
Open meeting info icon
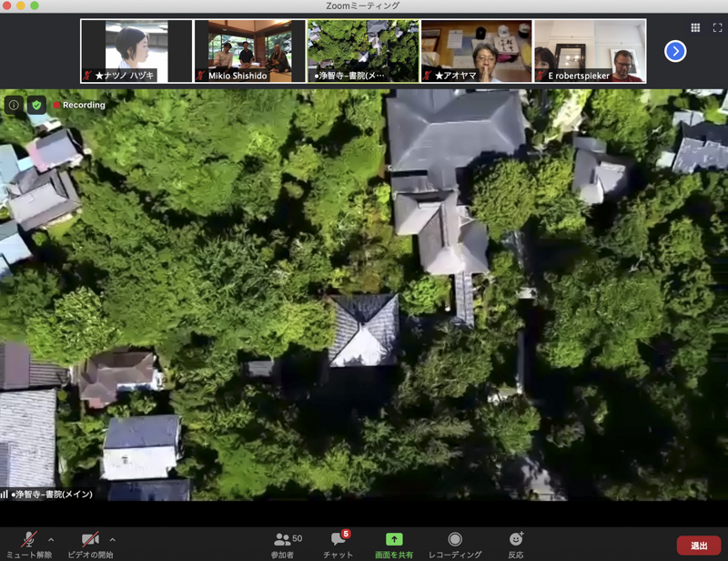pos(14,105)
